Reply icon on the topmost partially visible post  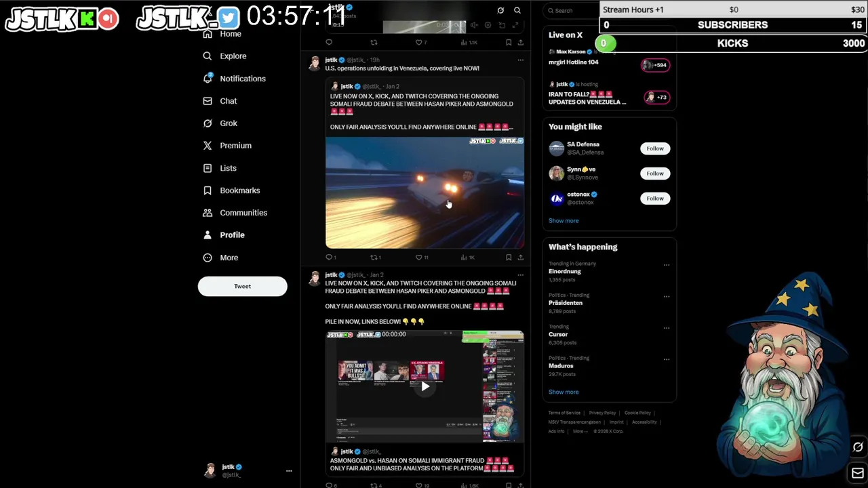(x=329, y=42)
